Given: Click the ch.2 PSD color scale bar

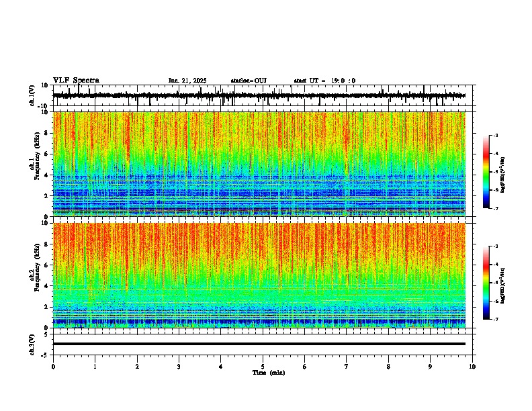Looking at the screenshot, I should click(x=486, y=283).
